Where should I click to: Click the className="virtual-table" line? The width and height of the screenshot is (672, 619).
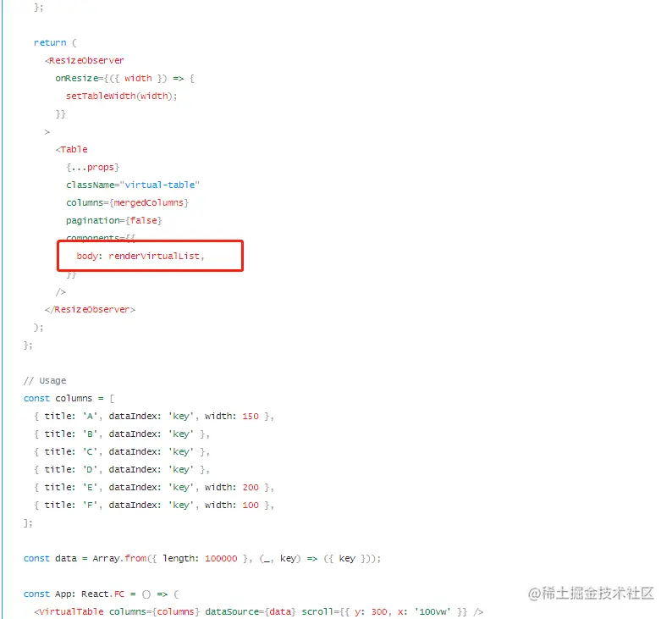tap(133, 185)
